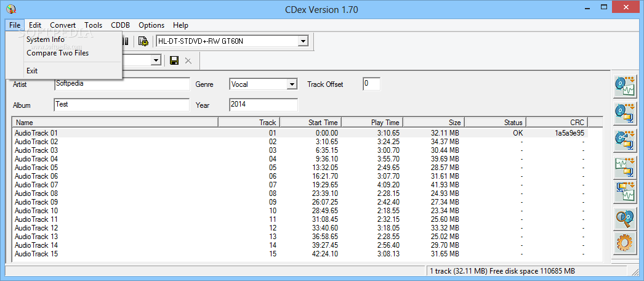The height and width of the screenshot is (281, 644).
Task: Click the grey X delete profile icon
Action: click(x=188, y=61)
